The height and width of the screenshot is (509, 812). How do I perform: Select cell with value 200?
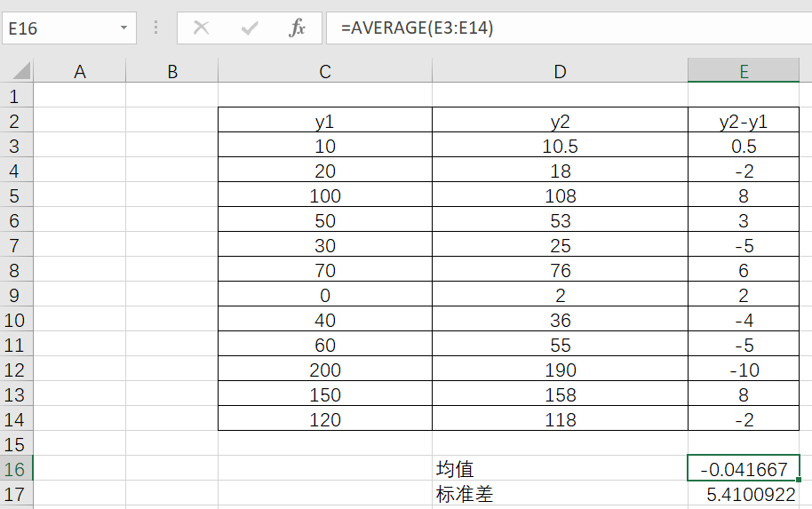click(x=325, y=370)
